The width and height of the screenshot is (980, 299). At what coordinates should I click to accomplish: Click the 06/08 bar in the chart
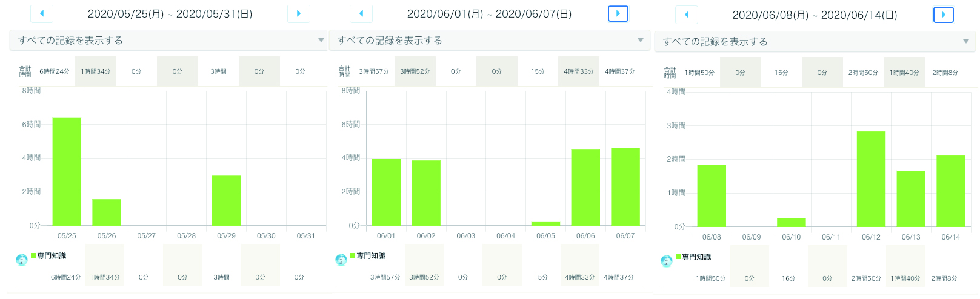coord(712,196)
